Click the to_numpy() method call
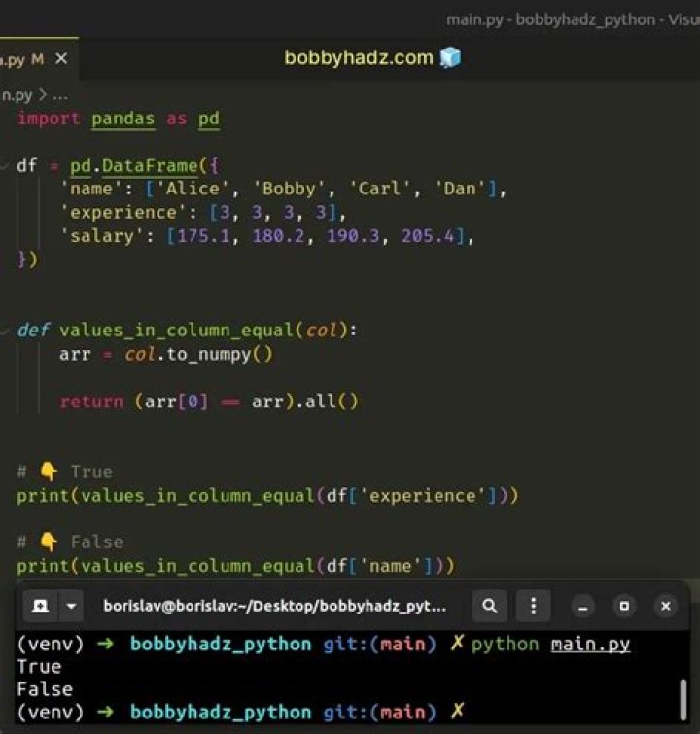The width and height of the screenshot is (700, 734). click(219, 354)
